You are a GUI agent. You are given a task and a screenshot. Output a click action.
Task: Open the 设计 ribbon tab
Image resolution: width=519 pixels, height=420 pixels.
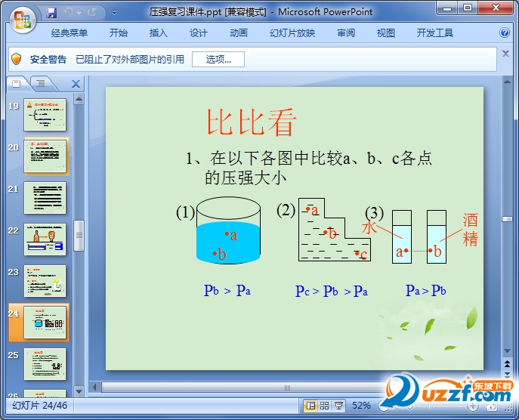pos(198,32)
